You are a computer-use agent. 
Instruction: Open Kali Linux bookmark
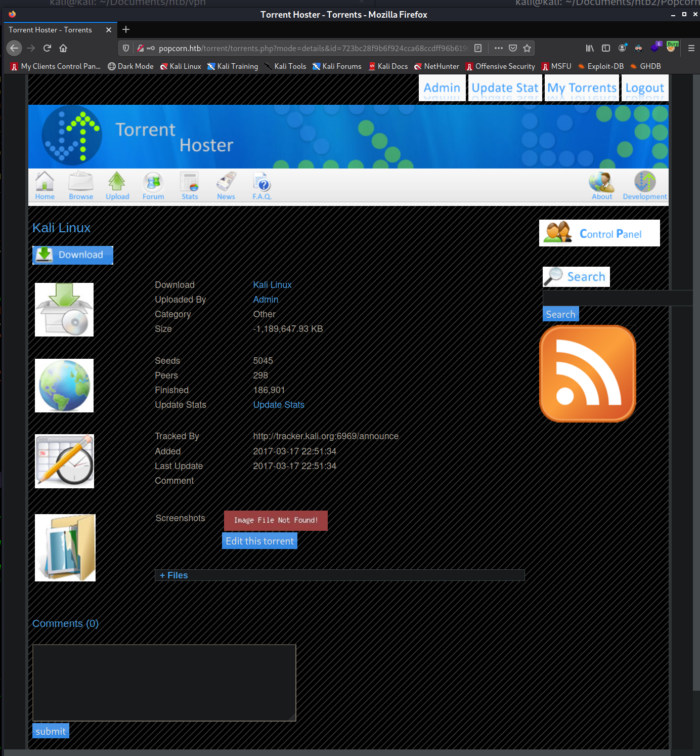coord(181,66)
